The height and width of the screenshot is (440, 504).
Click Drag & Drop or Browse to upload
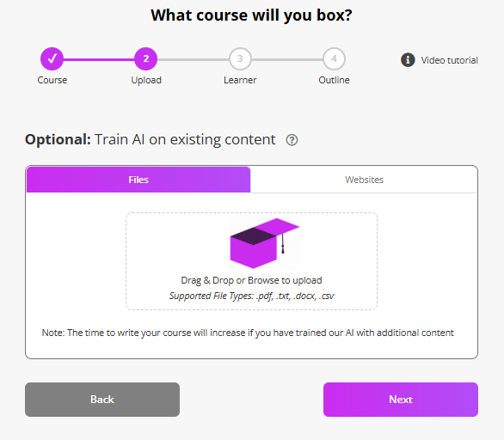(251, 280)
